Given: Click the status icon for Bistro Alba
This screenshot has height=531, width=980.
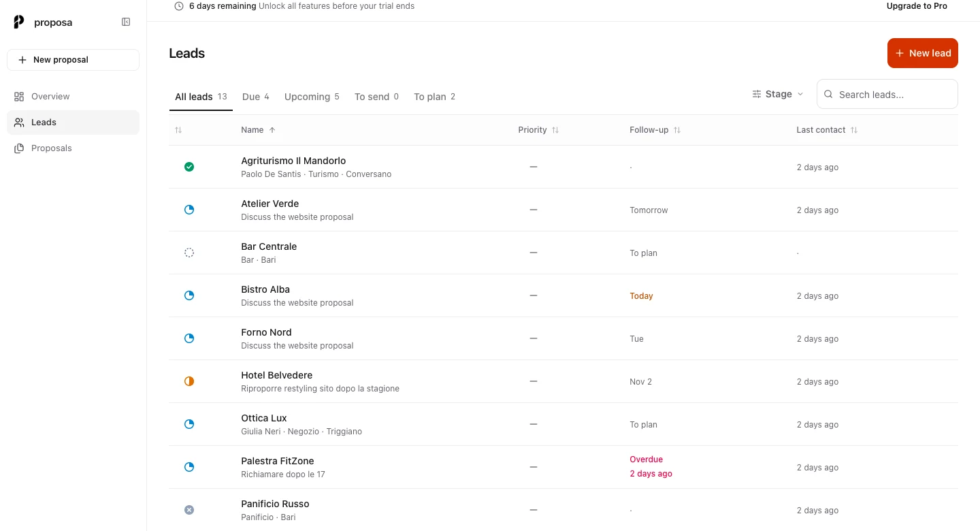Looking at the screenshot, I should point(189,295).
